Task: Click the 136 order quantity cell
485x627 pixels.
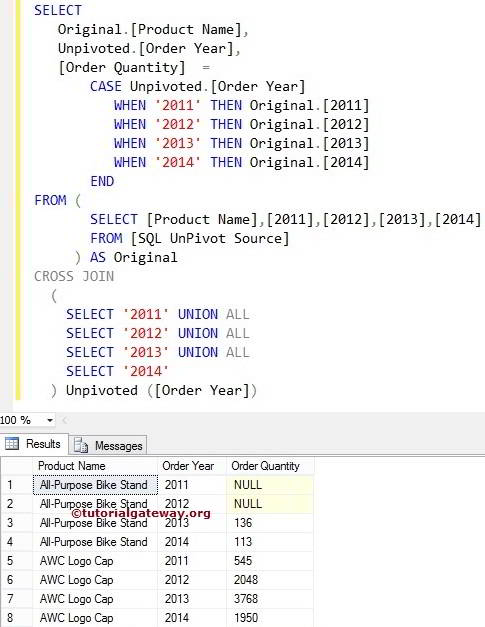Action: (270, 523)
